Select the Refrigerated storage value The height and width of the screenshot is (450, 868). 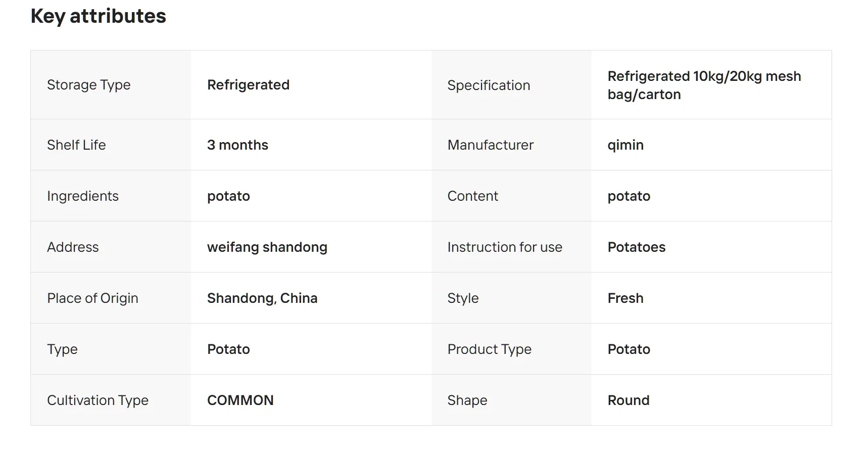tap(248, 85)
